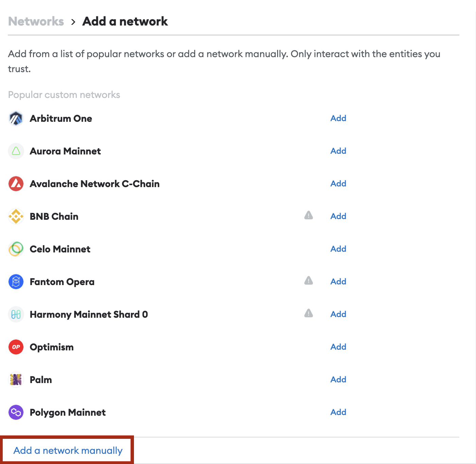Open Add a network manually
476x464 pixels.
[x=68, y=450]
